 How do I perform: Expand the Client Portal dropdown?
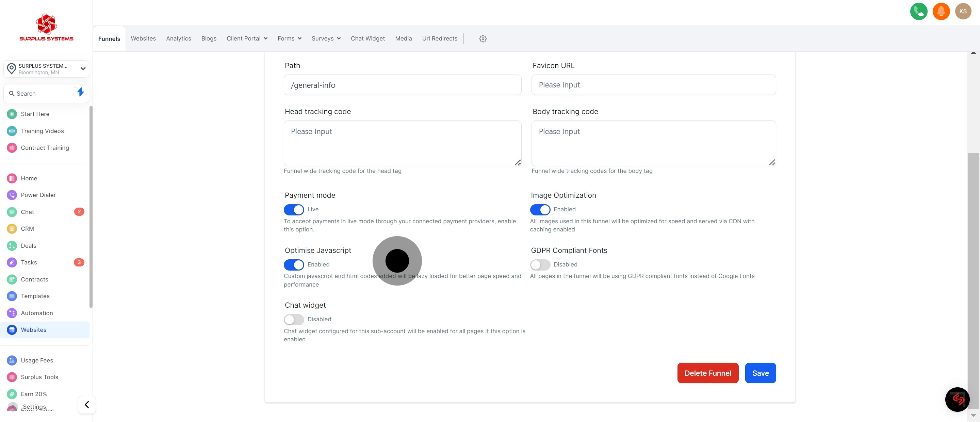point(247,38)
